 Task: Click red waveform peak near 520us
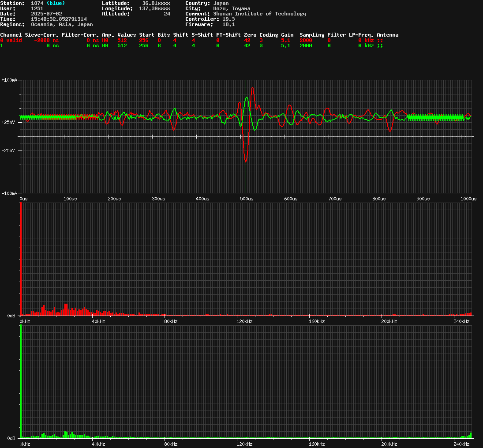(x=253, y=88)
